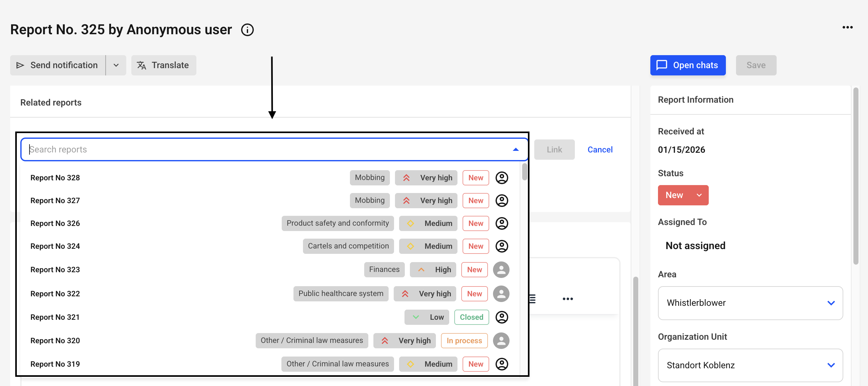
Task: Click the dropdown list scrollbar thumb
Action: click(x=524, y=172)
